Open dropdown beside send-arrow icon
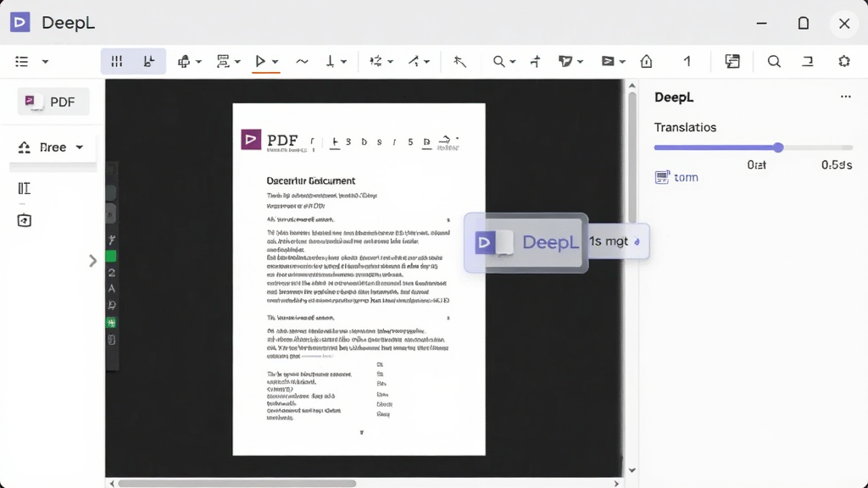868x488 pixels. (x=622, y=62)
